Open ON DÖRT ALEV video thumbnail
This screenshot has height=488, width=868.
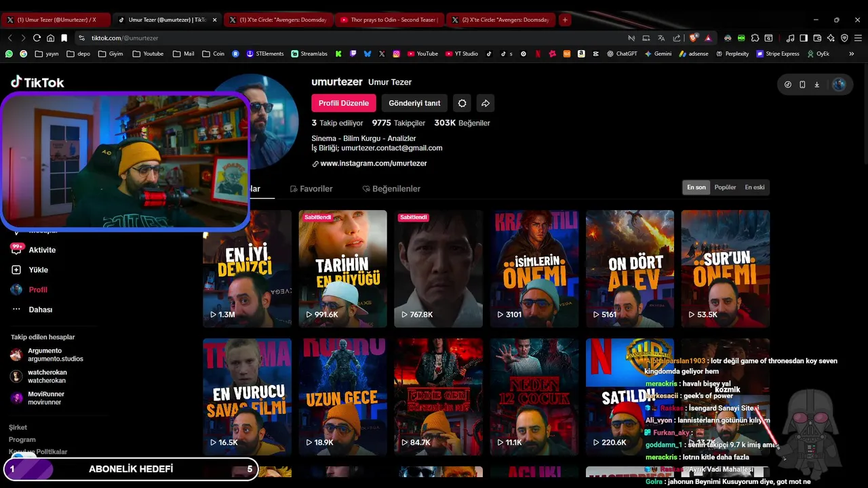(630, 268)
